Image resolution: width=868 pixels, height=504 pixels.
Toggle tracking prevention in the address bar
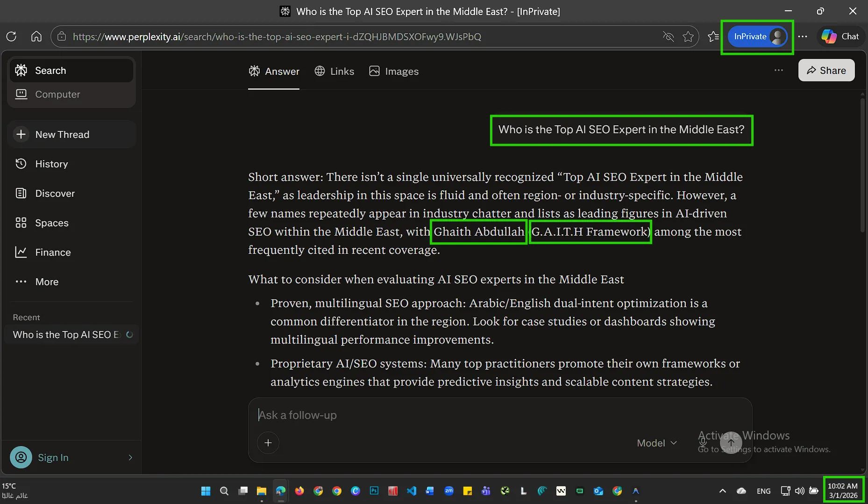pos(669,36)
